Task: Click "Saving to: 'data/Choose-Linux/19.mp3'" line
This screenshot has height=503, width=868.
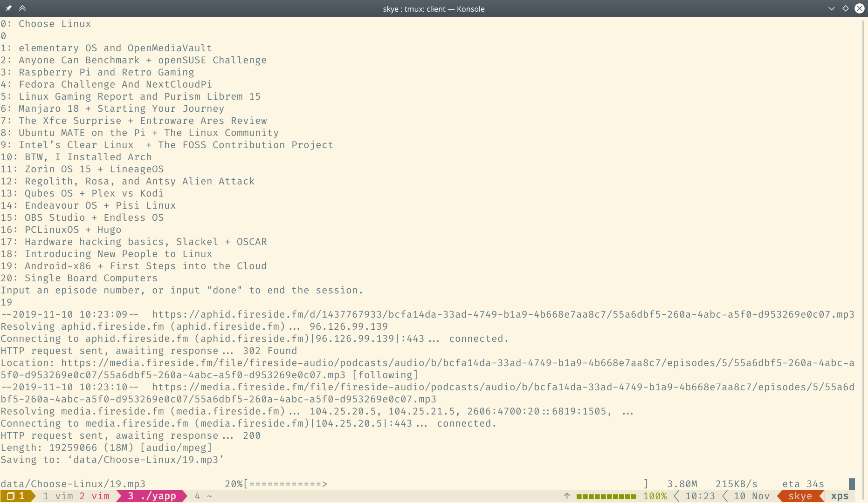Action: [x=112, y=460]
